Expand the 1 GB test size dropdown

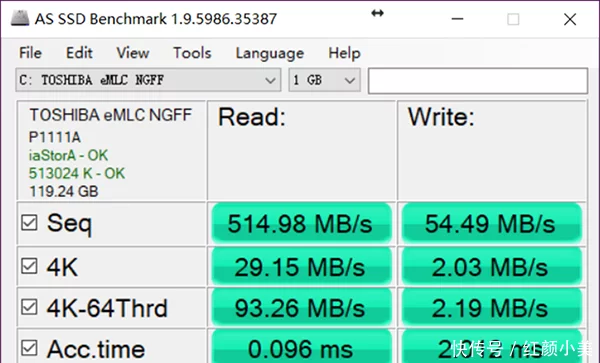324,80
